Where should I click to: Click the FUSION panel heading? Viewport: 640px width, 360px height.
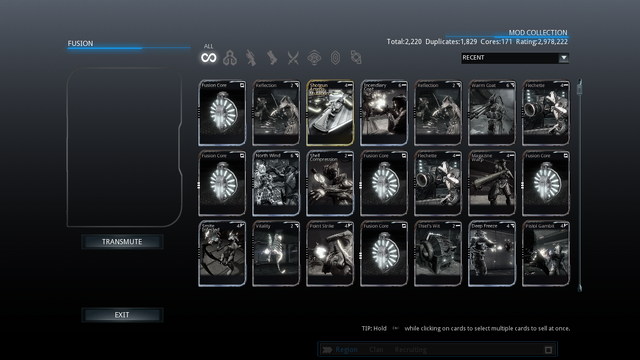click(80, 43)
